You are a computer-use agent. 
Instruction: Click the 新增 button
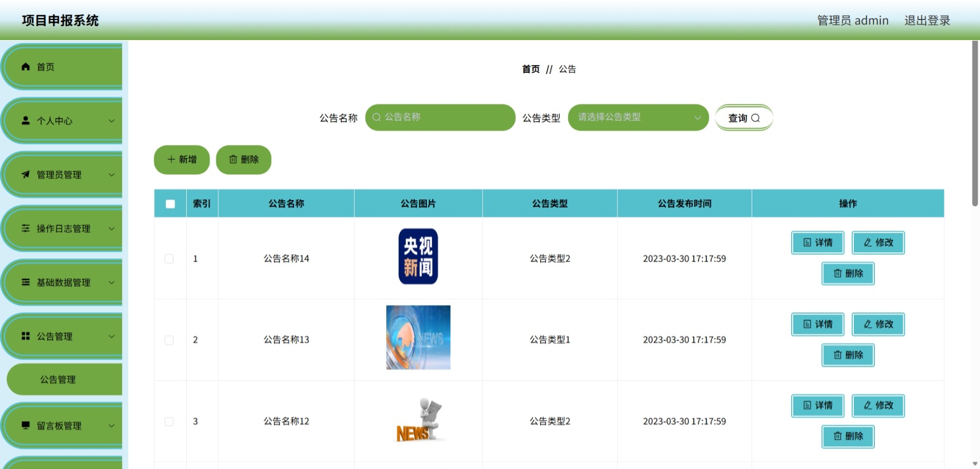[182, 159]
